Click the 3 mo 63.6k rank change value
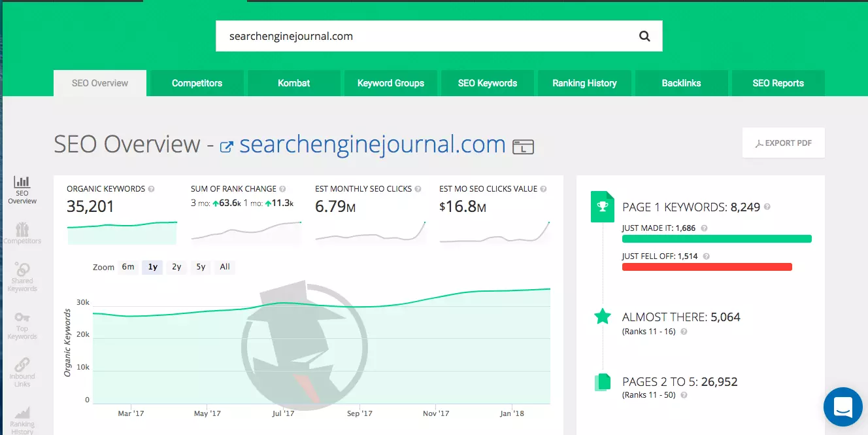The height and width of the screenshot is (435, 868). tap(228, 203)
